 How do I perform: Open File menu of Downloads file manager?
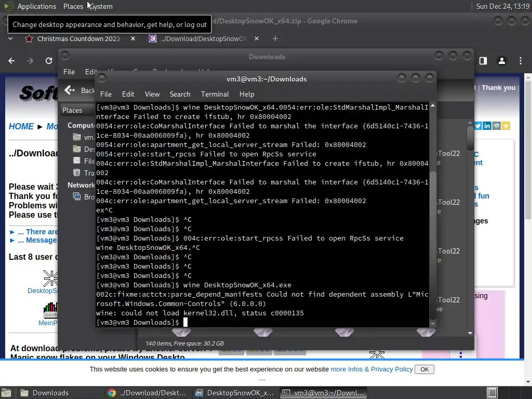tap(69, 72)
